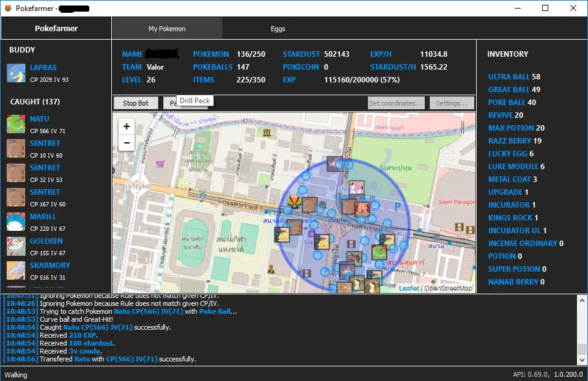Open the Leaflet attribution link
The height and width of the screenshot is (381, 588).
click(x=409, y=288)
